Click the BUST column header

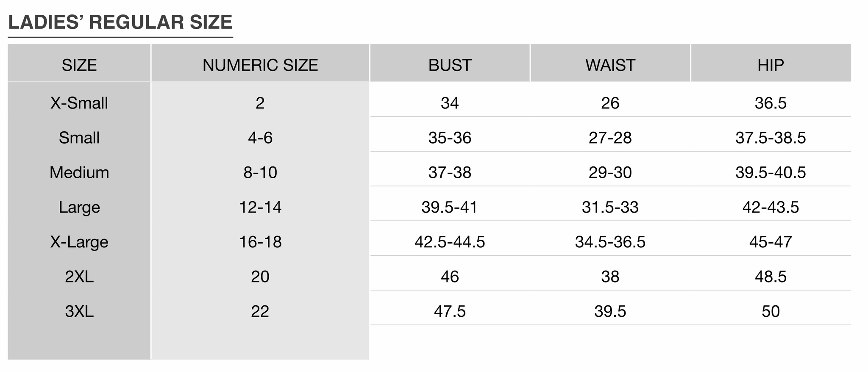click(x=450, y=65)
